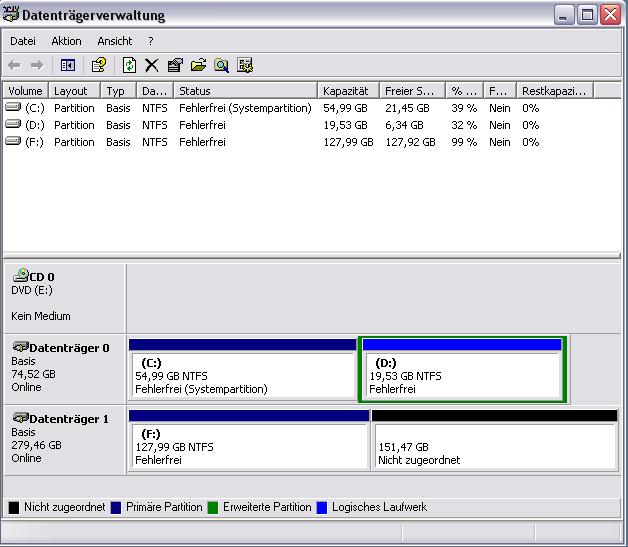Click the dark blue Primäre Partition legend swatch
Screen dimensions: 628x547
[x=116, y=507]
